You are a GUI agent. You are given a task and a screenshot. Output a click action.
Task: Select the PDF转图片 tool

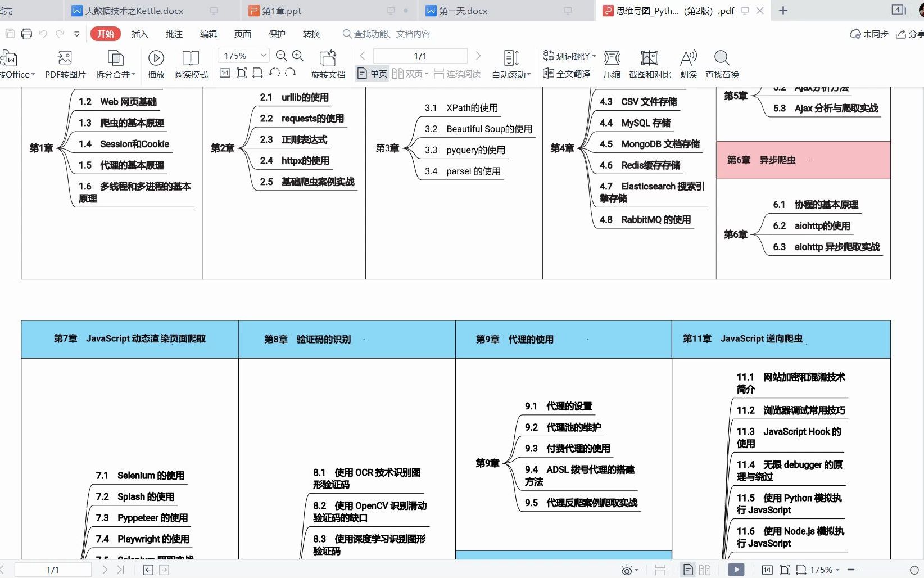[x=64, y=63]
